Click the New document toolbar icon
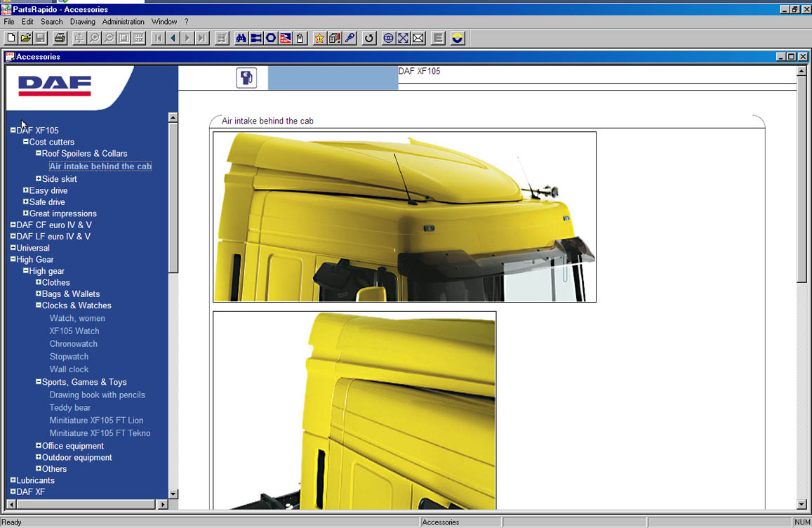Viewport: 812px width, 528px height. pyautogui.click(x=11, y=38)
